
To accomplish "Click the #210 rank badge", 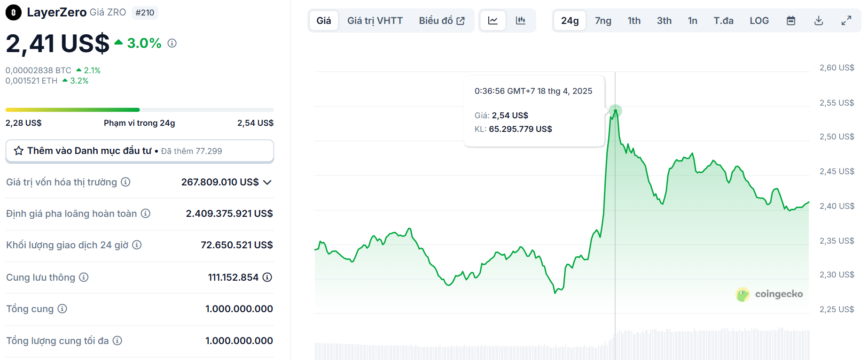I will pos(145,13).
